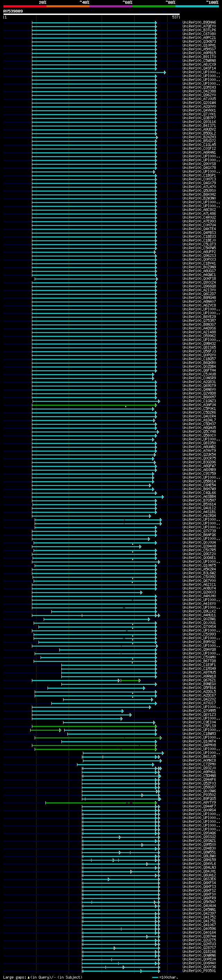Select label UniRef100_C5DZR6
The image size is (222, 980).
199,412
